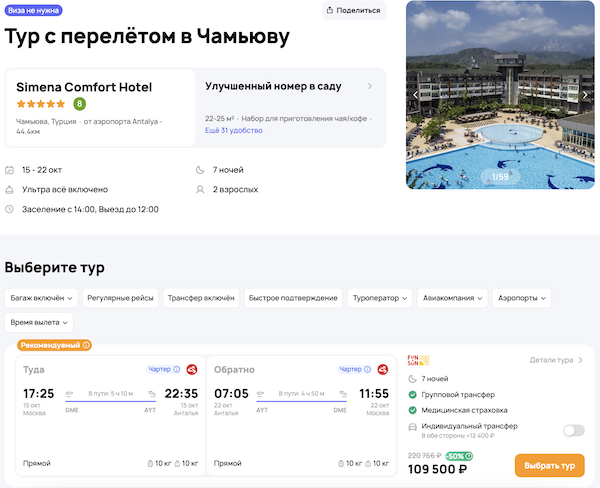The height and width of the screenshot is (488, 600).
Task: Toggle the Регулярные рейсы filter
Action: coord(119,297)
